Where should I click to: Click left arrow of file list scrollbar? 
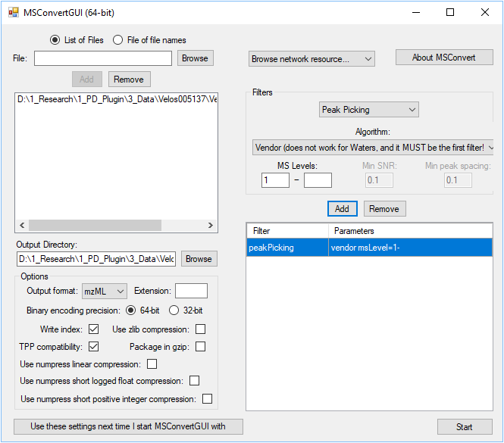coord(22,225)
